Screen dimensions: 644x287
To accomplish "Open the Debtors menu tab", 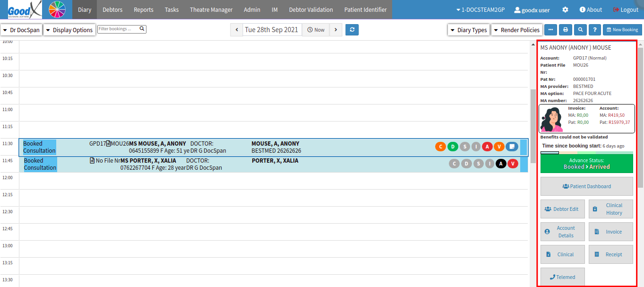I will tap(112, 9).
